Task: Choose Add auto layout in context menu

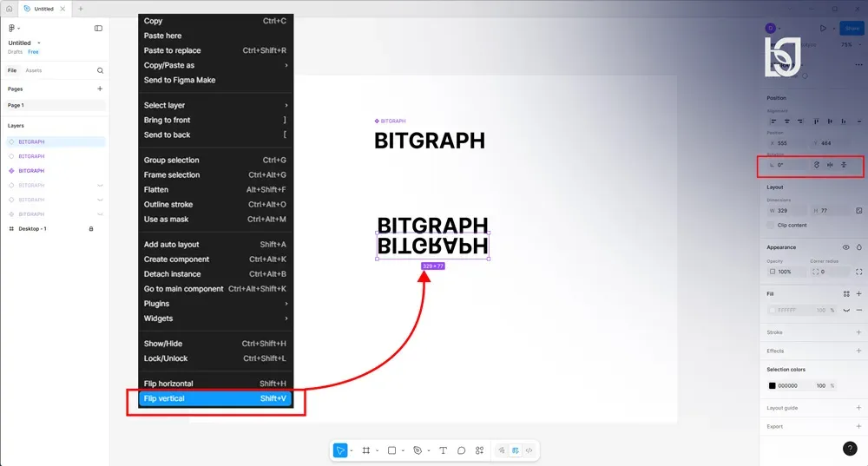Action: [x=215, y=244]
